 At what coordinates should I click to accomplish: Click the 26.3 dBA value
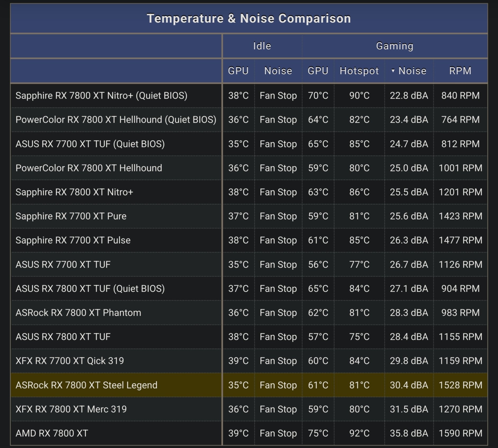coord(409,240)
